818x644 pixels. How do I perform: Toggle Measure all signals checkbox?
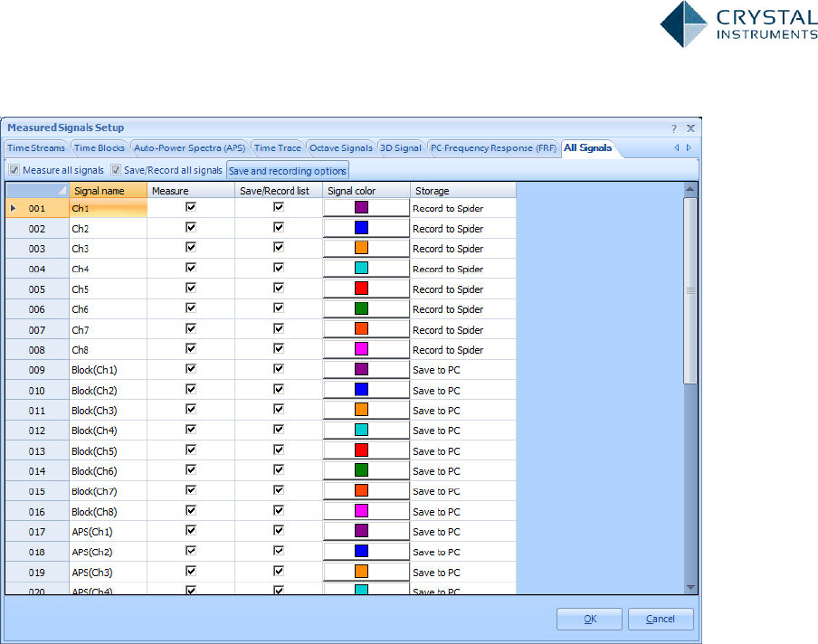tap(14, 170)
